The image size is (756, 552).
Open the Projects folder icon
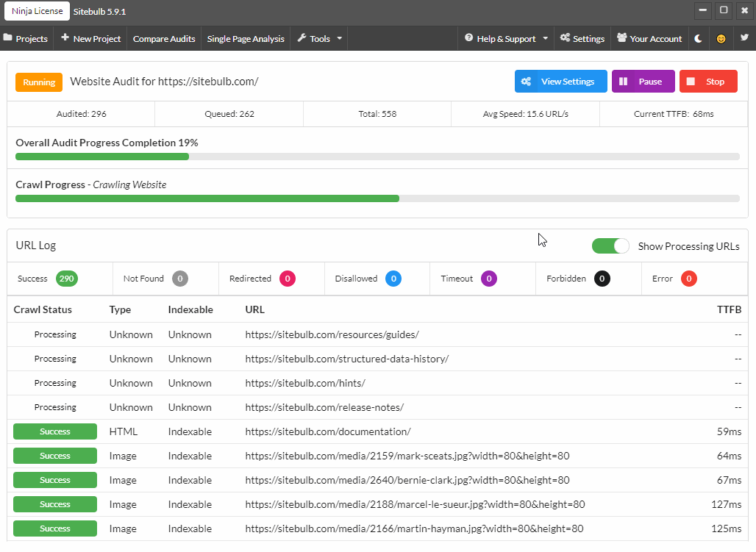(x=7, y=38)
